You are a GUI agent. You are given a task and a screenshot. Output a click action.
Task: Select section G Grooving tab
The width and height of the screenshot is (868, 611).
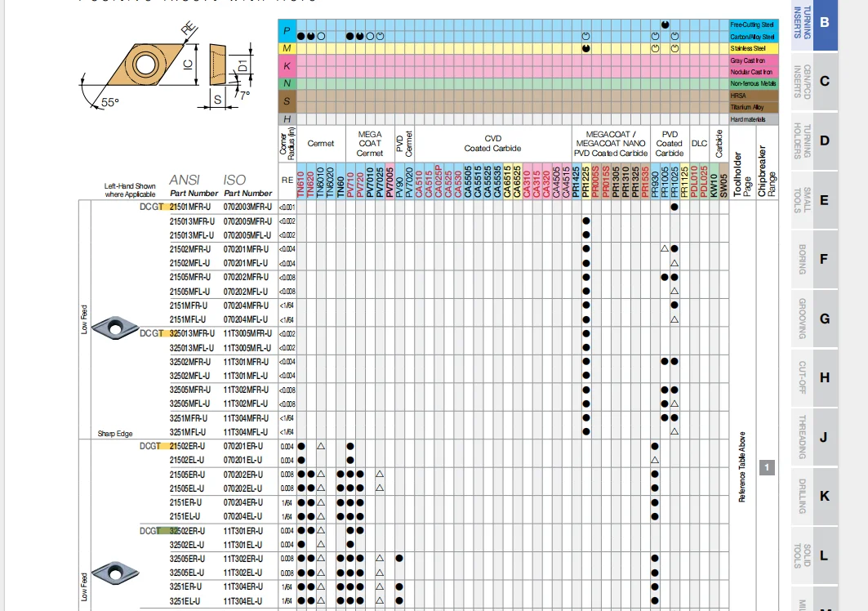pyautogui.click(x=814, y=319)
